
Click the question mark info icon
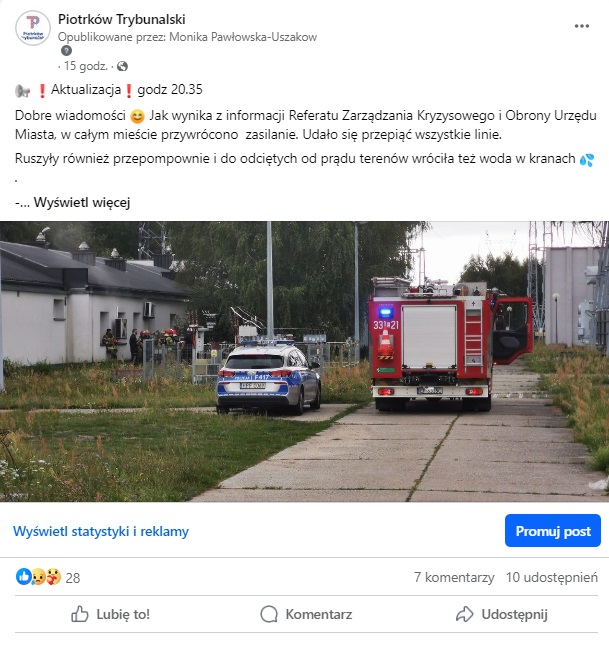(66, 51)
